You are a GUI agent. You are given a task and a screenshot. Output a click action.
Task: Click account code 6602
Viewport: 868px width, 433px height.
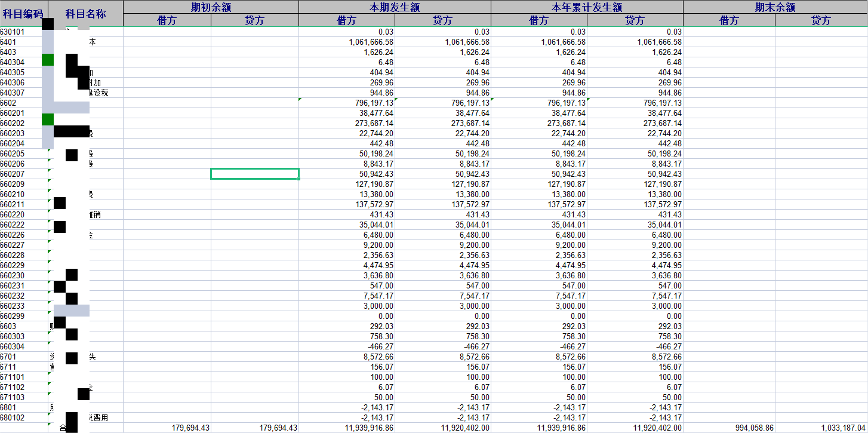pos(8,103)
